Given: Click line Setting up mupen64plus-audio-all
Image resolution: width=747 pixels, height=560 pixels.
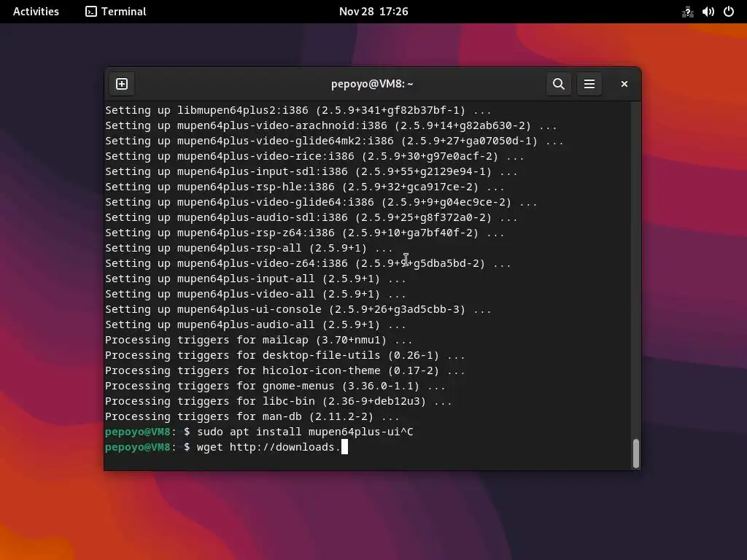Looking at the screenshot, I should pyautogui.click(x=256, y=324).
